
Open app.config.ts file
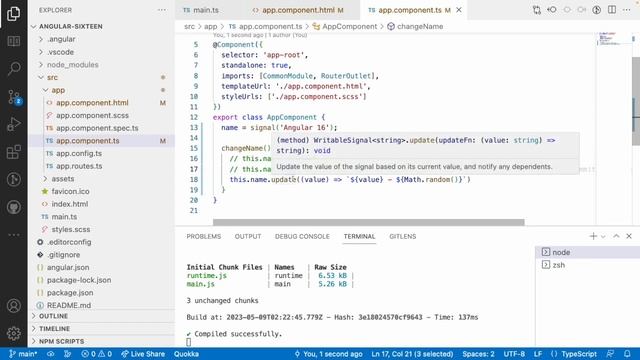point(79,153)
